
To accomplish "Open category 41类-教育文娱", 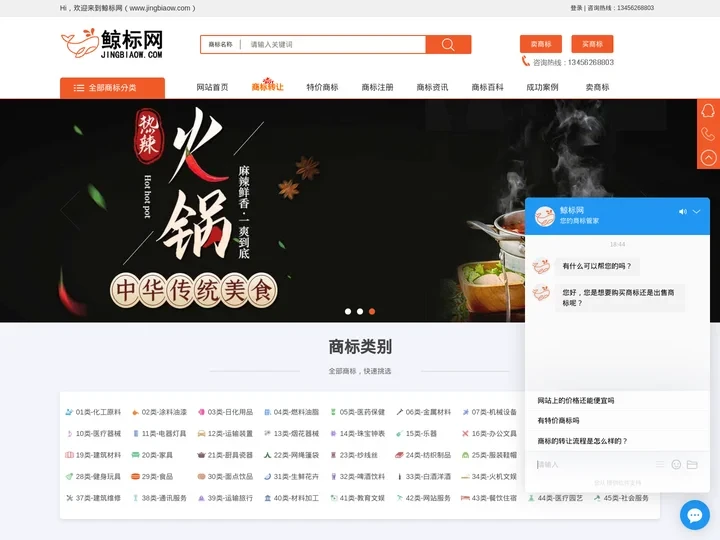I will pyautogui.click(x=358, y=498).
